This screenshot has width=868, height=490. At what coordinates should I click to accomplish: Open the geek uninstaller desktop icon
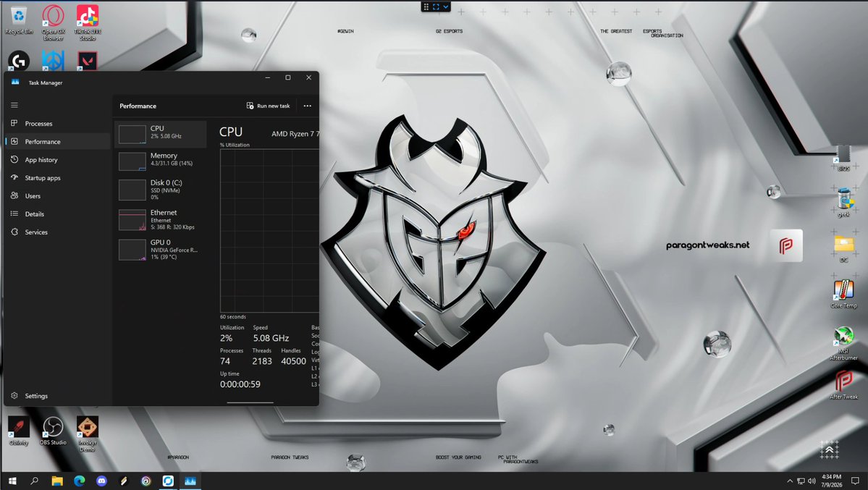(843, 203)
